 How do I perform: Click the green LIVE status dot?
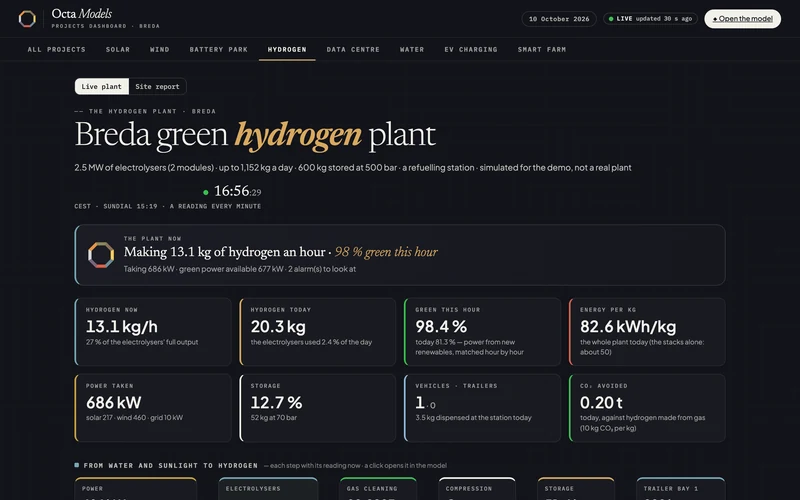611,19
